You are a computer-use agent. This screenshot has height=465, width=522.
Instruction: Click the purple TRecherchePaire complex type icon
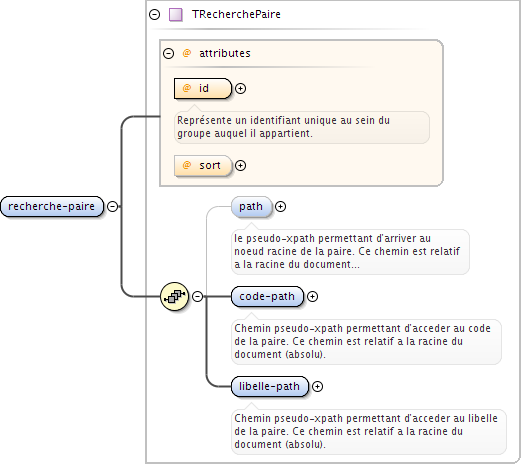(x=176, y=15)
